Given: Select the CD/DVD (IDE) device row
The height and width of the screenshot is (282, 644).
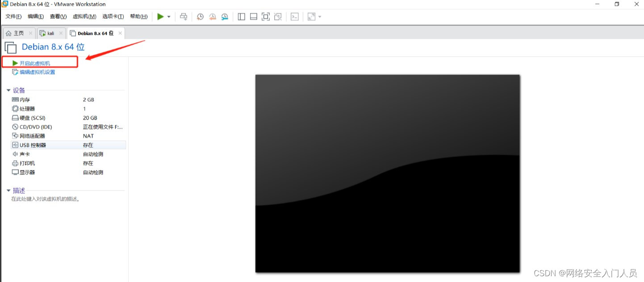Looking at the screenshot, I should [x=68, y=127].
